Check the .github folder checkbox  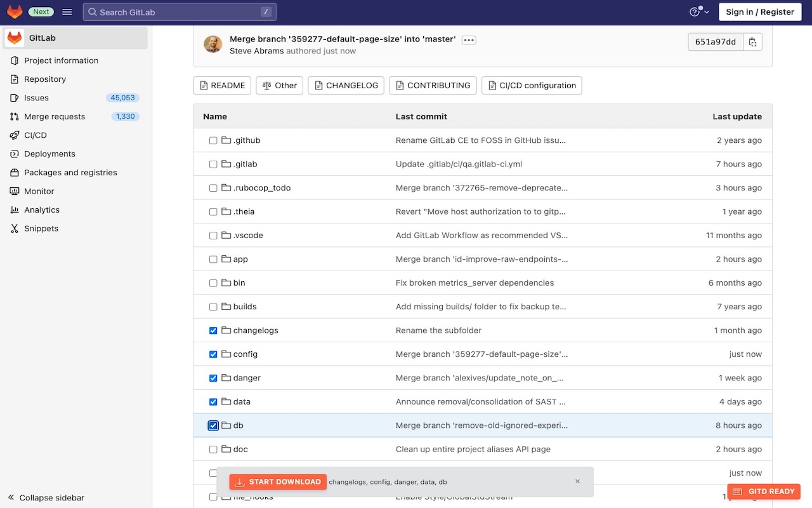point(213,140)
